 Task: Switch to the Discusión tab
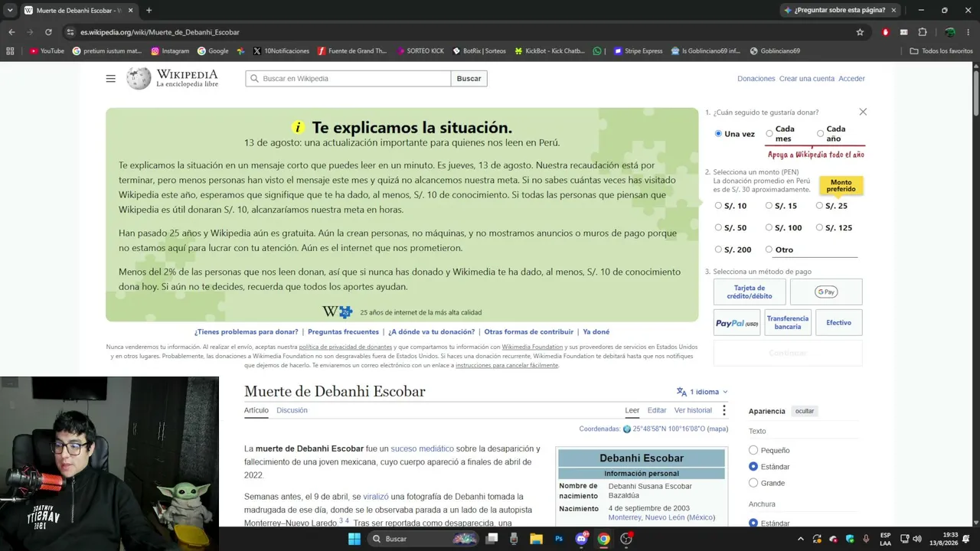click(x=292, y=410)
